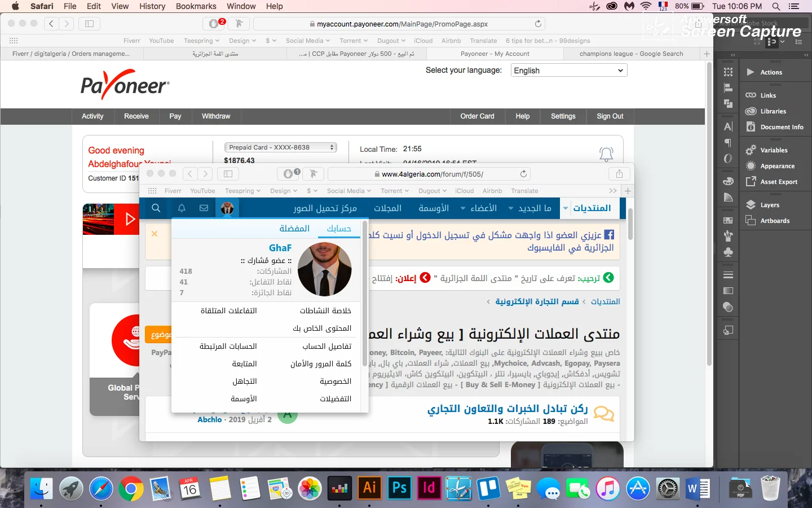812x508 pixels.
Task: Click the Sign Out link
Action: 610,116
